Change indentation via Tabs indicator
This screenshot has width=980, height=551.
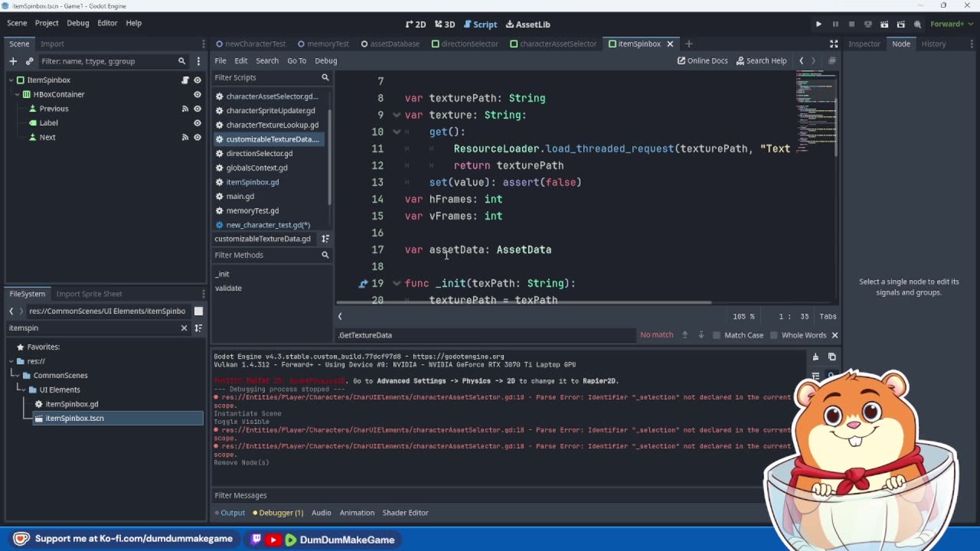pyautogui.click(x=828, y=317)
